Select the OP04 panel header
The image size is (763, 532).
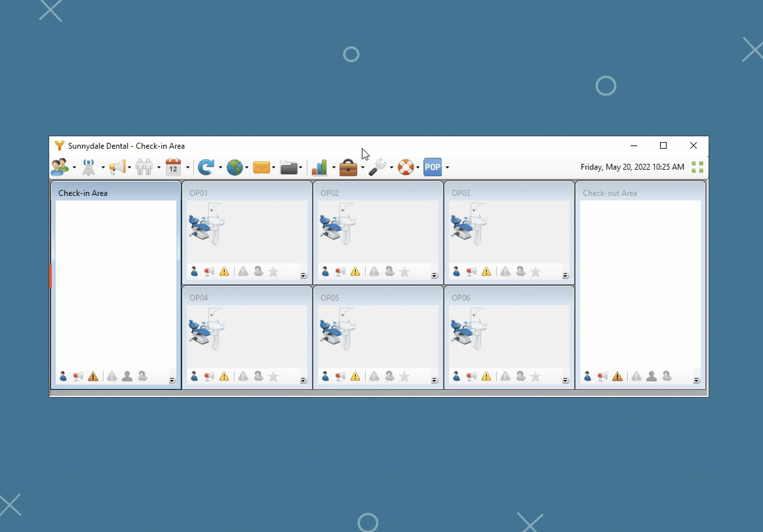coord(247,297)
